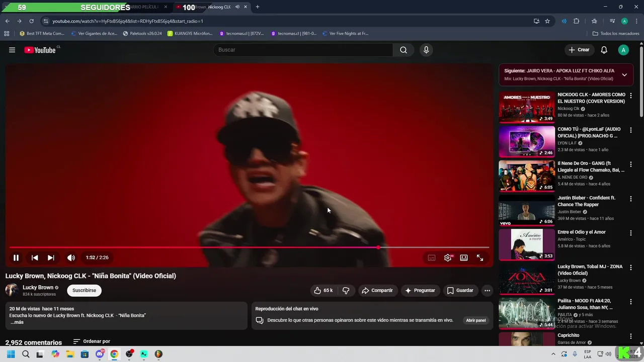
Task: Play the COMO TÚ audio oficial thumbnail
Action: [x=527, y=141]
